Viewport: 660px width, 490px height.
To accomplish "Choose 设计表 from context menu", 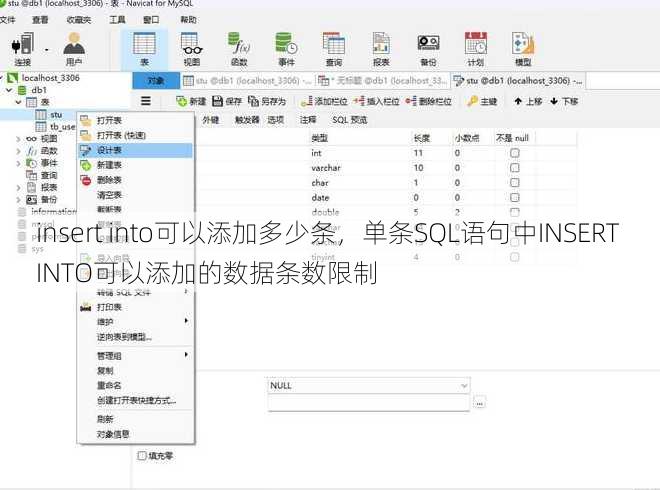I will pyautogui.click(x=136, y=150).
